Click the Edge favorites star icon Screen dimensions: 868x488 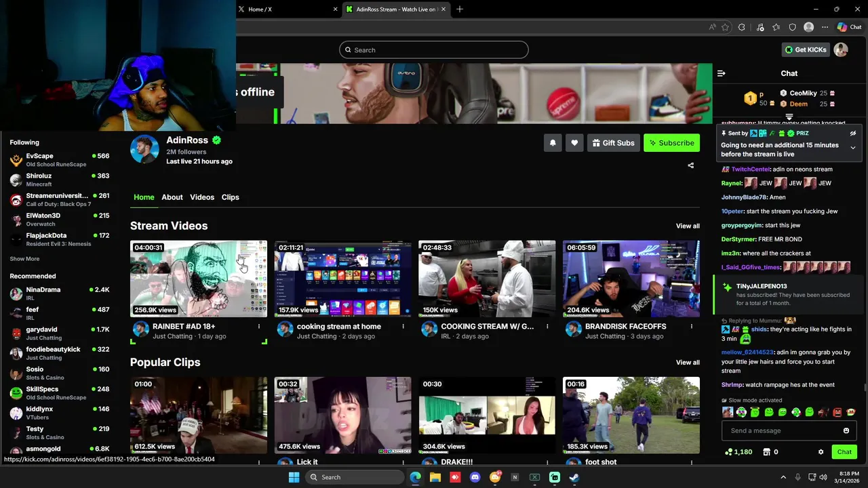tap(725, 27)
